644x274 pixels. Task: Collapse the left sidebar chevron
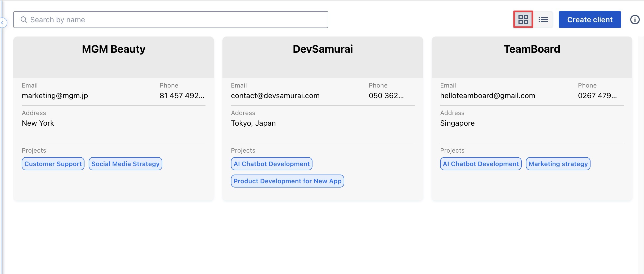click(3, 23)
